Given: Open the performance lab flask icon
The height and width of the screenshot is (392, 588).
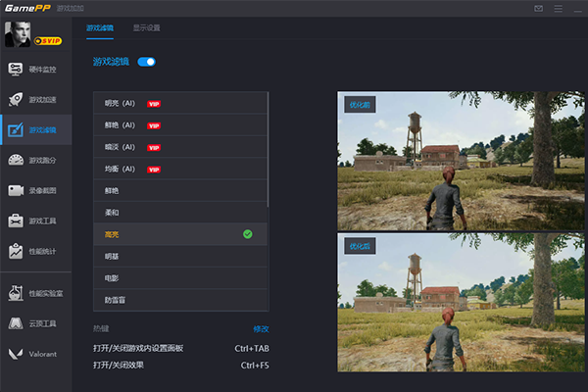Looking at the screenshot, I should coord(16,293).
